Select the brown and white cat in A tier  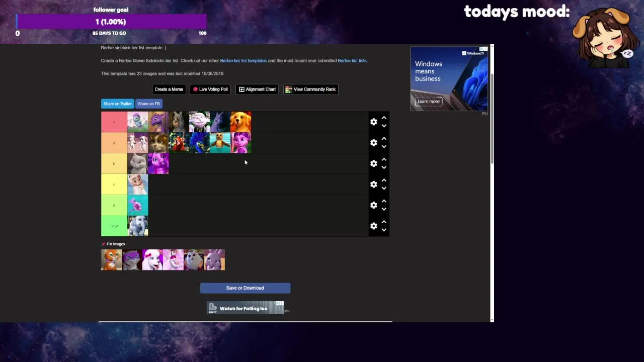pos(158,143)
